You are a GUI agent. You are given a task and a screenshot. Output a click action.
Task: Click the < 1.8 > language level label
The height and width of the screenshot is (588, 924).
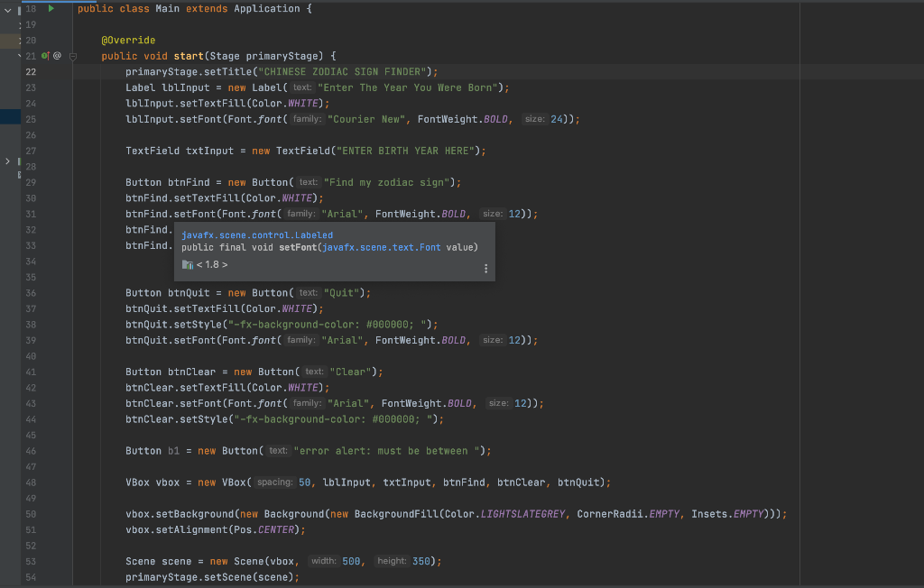coord(210,264)
